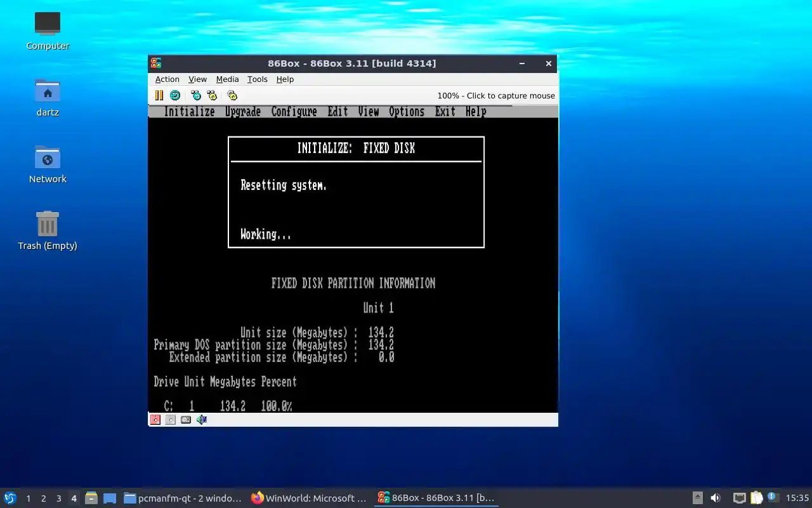Screen dimensions: 812x508
Task: Click the show desktop icon in taskbar
Action: click(110, 498)
